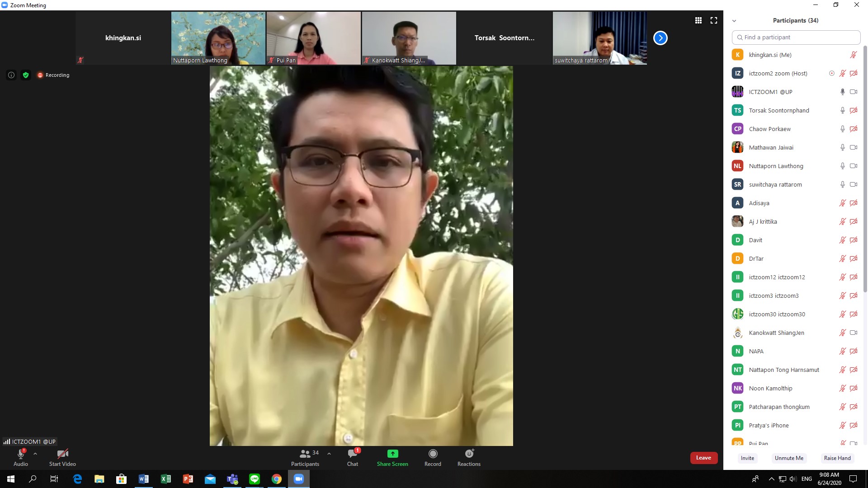Click the camera-off icon for Chaow Porkaew
The height and width of the screenshot is (488, 868).
coord(854,129)
